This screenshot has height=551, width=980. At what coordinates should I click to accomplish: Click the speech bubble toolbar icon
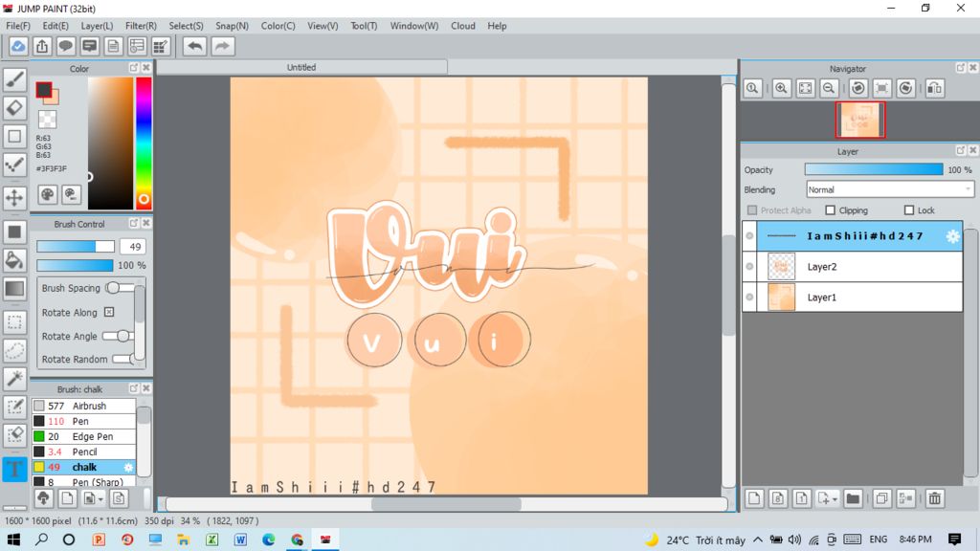tap(66, 46)
